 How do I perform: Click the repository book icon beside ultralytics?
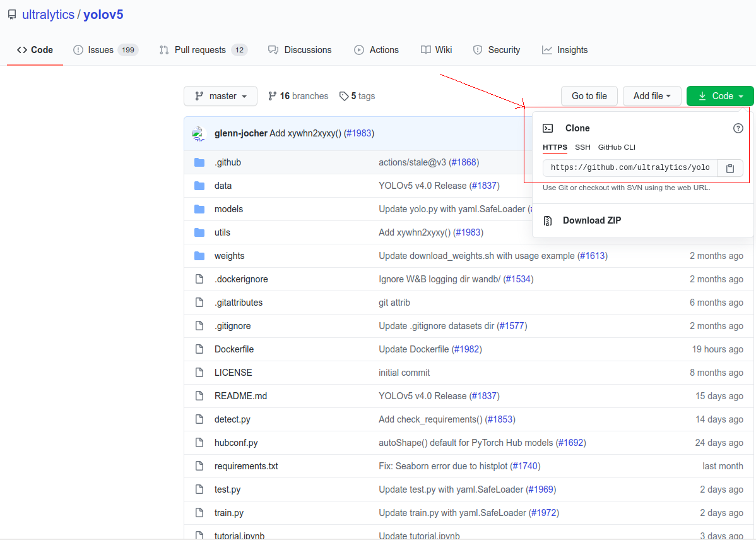(12, 15)
